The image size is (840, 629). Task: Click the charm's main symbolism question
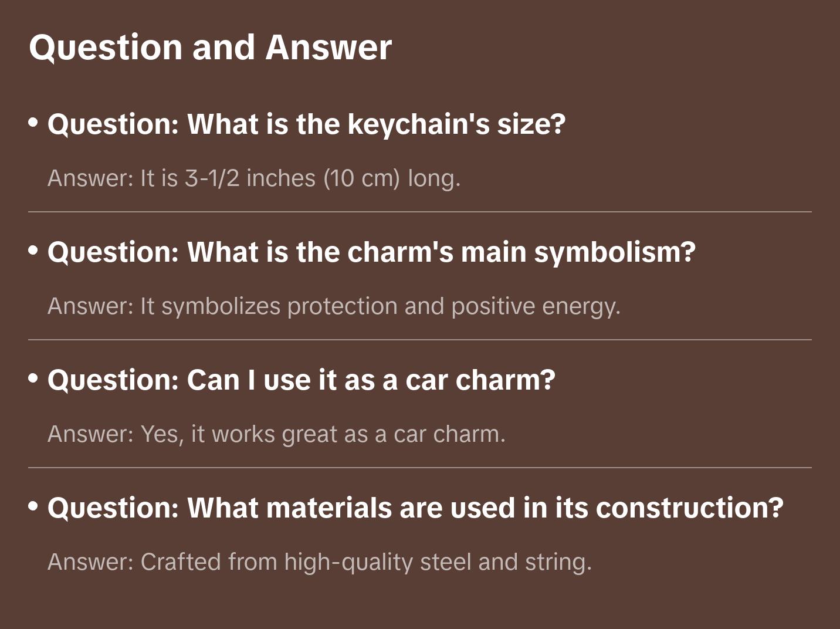(x=371, y=252)
